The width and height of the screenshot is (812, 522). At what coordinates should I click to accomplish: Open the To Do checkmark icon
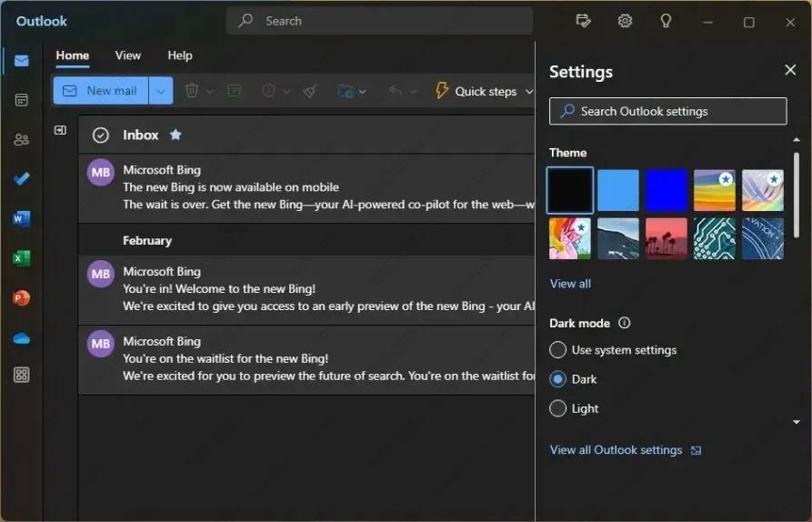pyautogui.click(x=21, y=179)
